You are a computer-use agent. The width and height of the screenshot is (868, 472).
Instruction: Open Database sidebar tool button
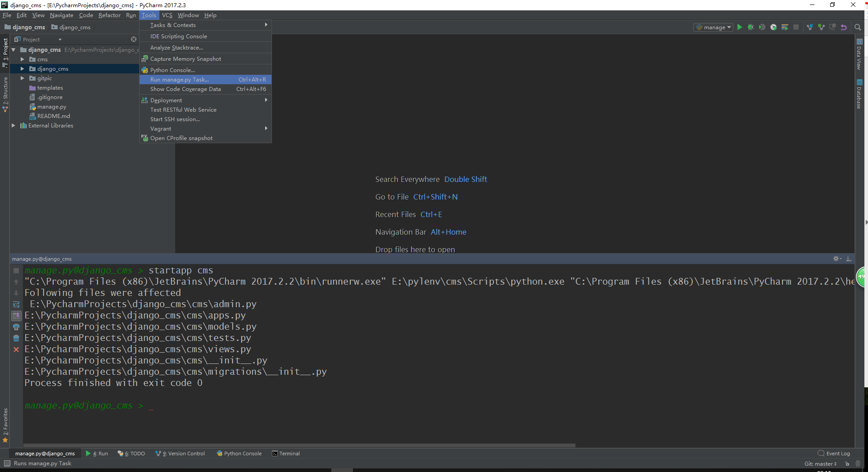[859, 94]
